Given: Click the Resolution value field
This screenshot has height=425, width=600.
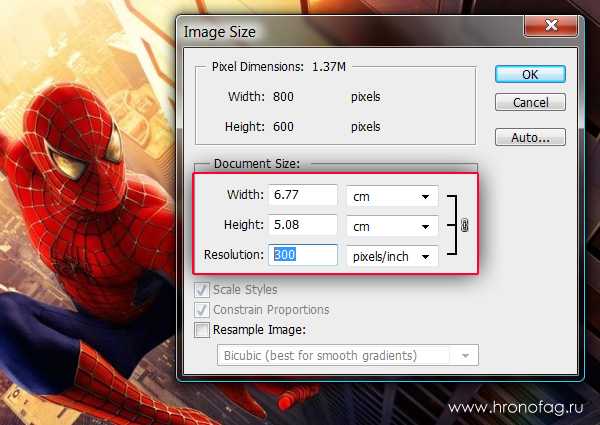Looking at the screenshot, I should (x=303, y=255).
